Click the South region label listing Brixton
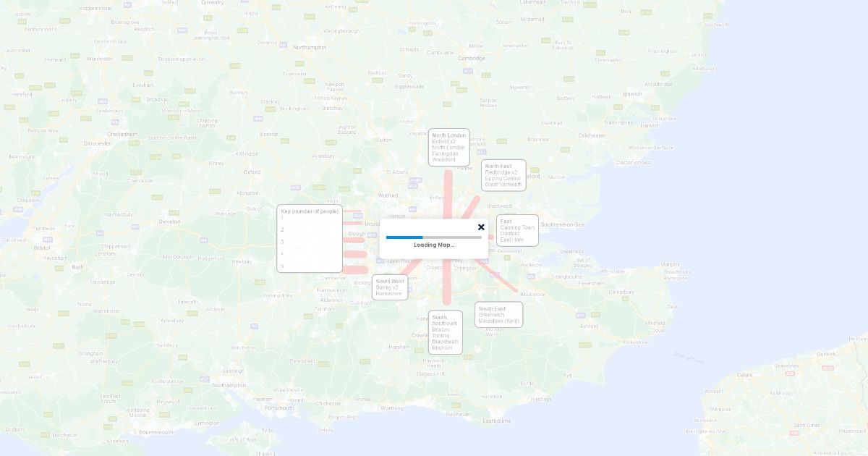The image size is (868, 456). [x=445, y=332]
